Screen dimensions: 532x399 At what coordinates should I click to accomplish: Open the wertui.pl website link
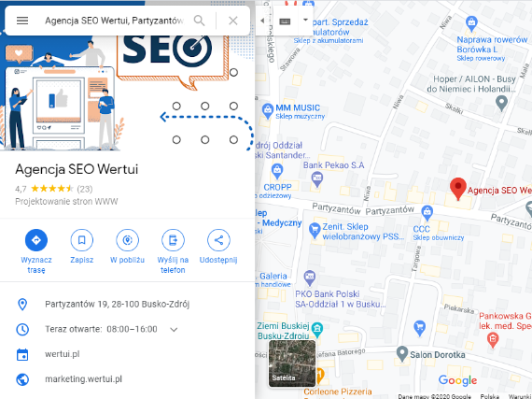(63, 354)
